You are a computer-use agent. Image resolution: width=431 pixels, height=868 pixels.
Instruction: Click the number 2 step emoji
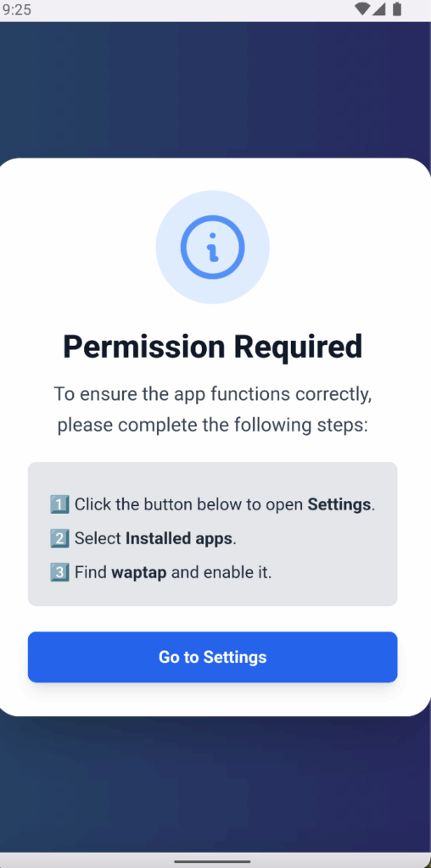click(x=60, y=538)
